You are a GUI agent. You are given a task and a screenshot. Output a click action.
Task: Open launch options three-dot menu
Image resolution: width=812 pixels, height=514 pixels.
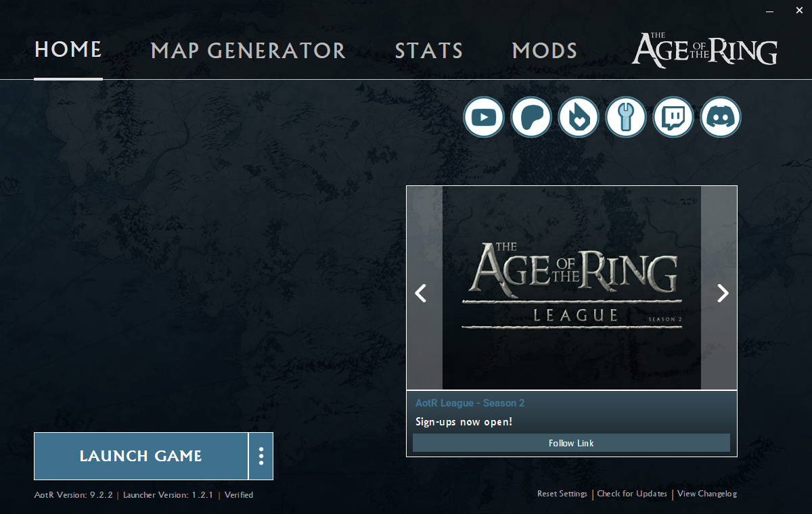click(261, 456)
